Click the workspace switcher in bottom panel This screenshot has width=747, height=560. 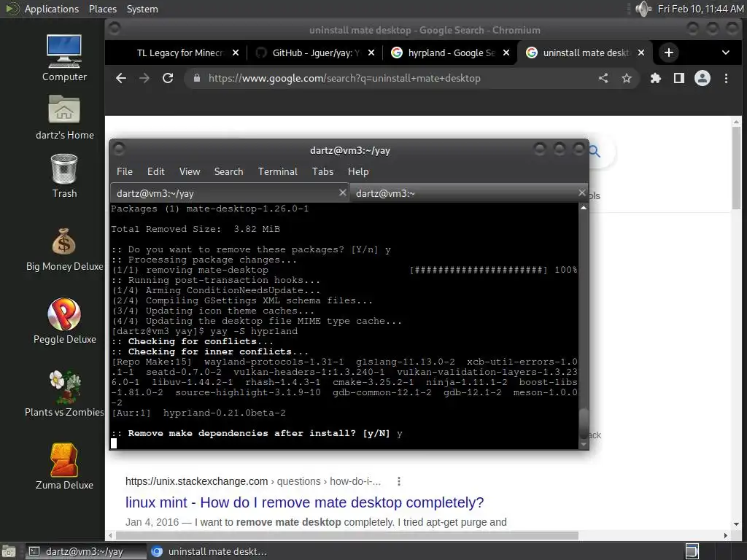[x=692, y=551]
